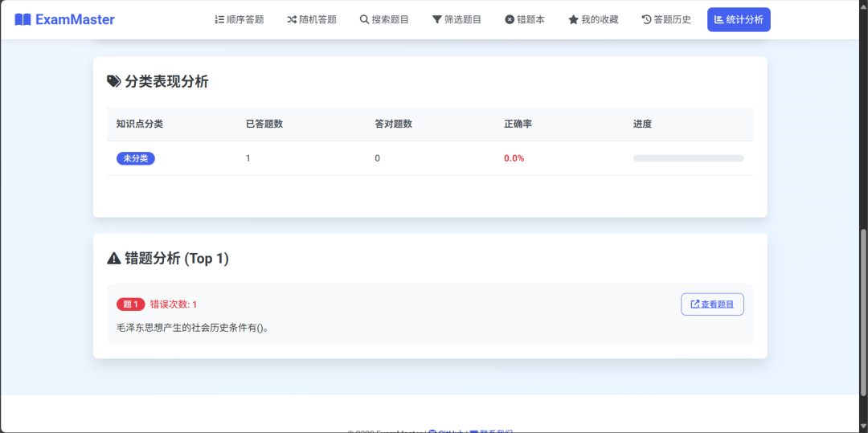Click the 查看题目 view question button
The width and height of the screenshot is (868, 433).
(x=712, y=304)
